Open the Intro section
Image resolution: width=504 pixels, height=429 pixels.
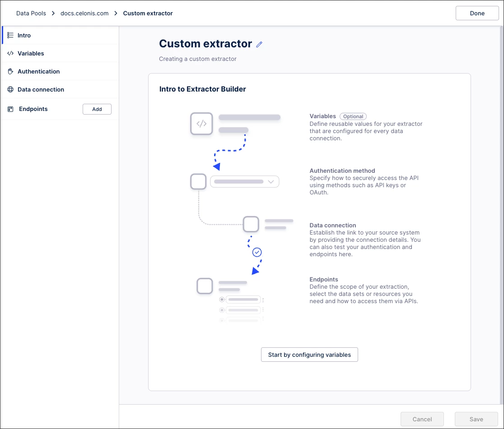click(24, 35)
